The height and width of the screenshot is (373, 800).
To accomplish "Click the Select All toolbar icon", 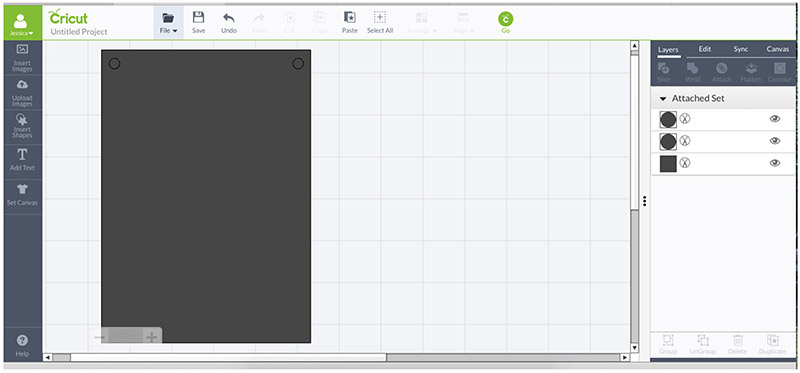I will (x=380, y=22).
